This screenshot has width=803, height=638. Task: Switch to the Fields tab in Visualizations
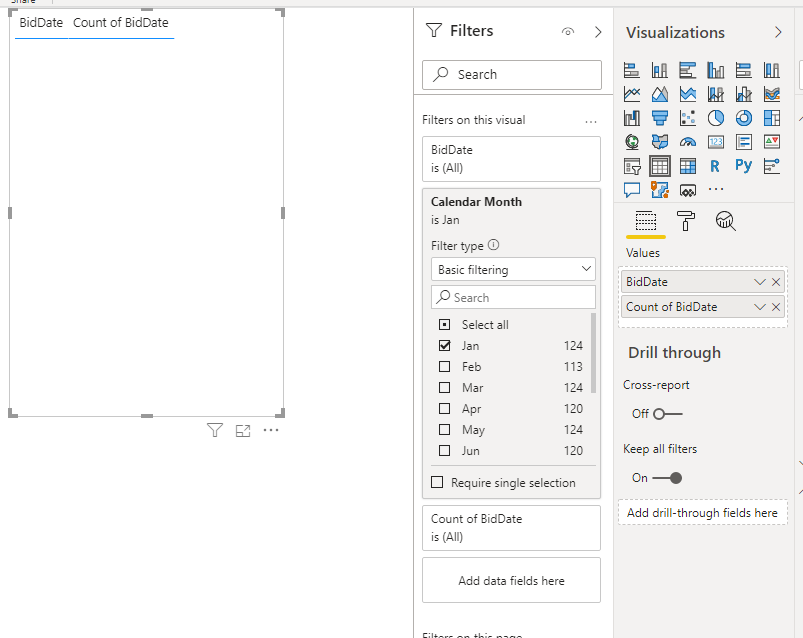click(x=646, y=221)
